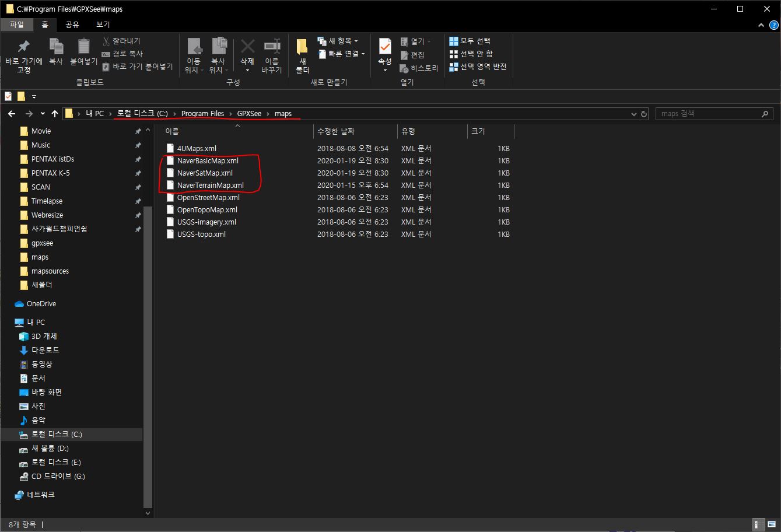The width and height of the screenshot is (781, 532).
Task: Paste shortcut with 바로 가기 붙여넣기
Action: (138, 66)
